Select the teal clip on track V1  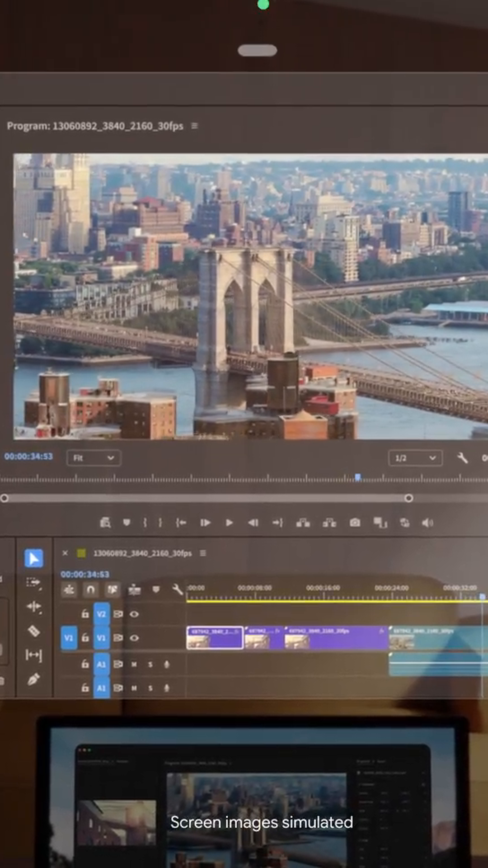(x=438, y=638)
